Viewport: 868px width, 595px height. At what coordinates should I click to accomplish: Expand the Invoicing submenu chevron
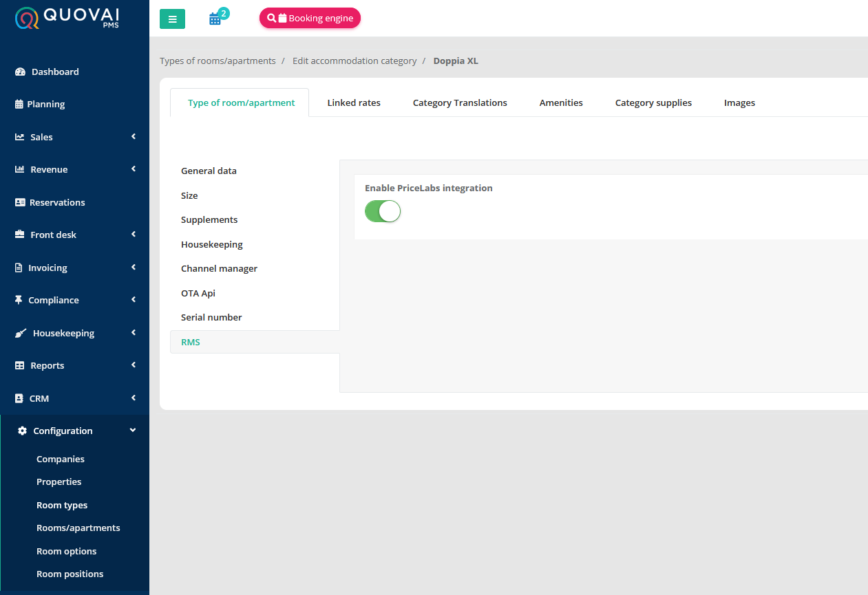coord(134,268)
